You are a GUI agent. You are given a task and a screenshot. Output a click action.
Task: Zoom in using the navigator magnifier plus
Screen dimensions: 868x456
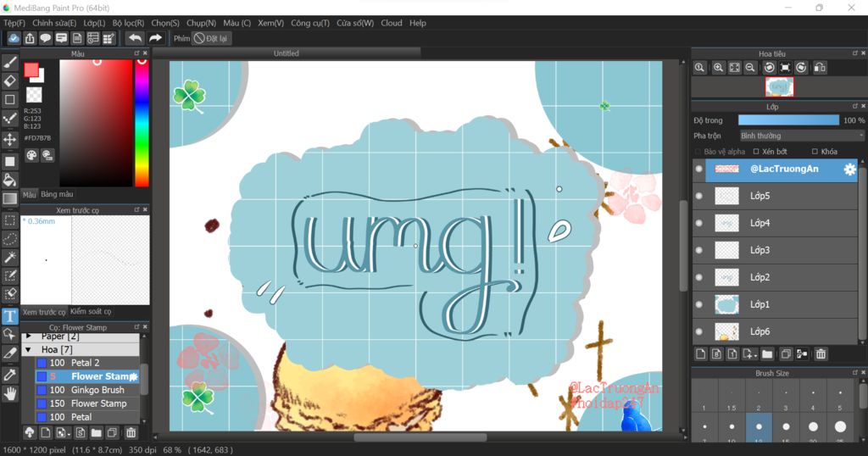click(x=718, y=68)
